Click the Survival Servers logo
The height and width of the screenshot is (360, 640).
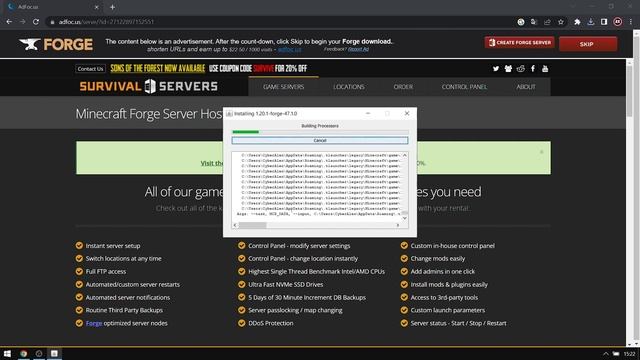[x=149, y=86]
